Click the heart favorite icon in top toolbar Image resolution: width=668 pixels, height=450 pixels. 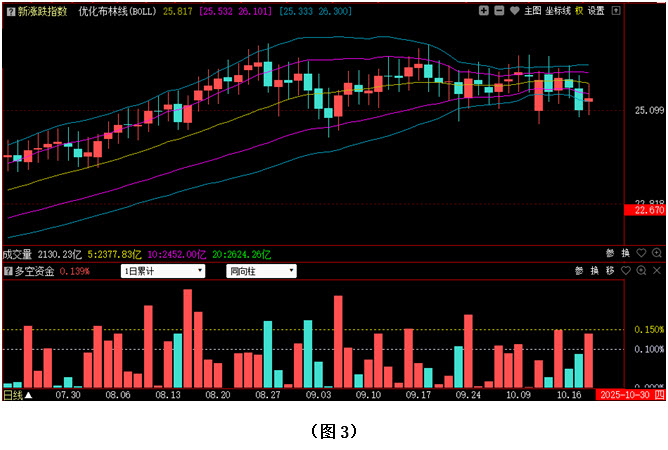pyautogui.click(x=514, y=11)
